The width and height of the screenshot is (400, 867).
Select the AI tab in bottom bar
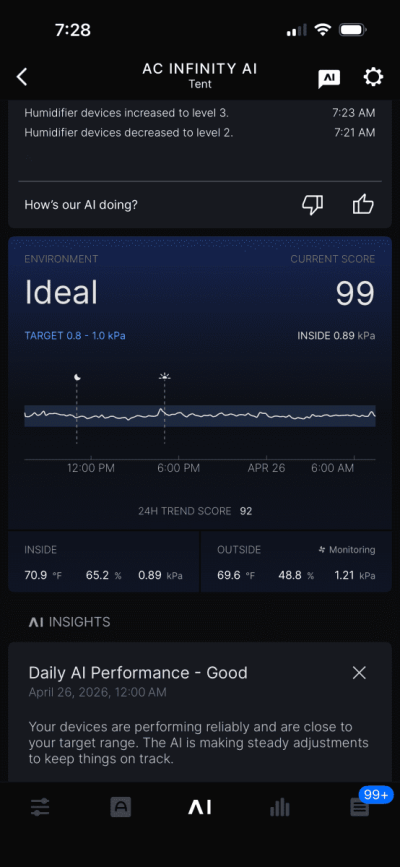(x=200, y=808)
